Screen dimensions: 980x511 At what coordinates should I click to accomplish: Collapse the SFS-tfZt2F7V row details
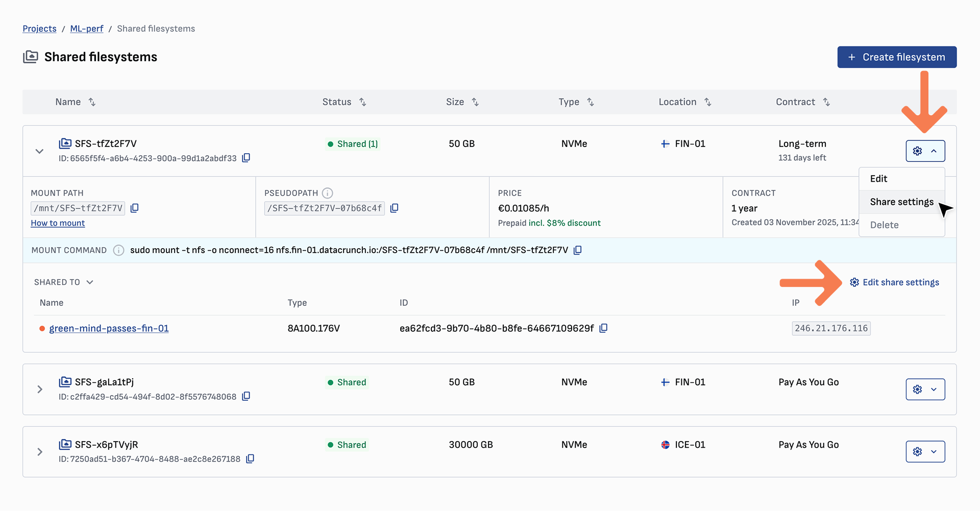tap(39, 151)
